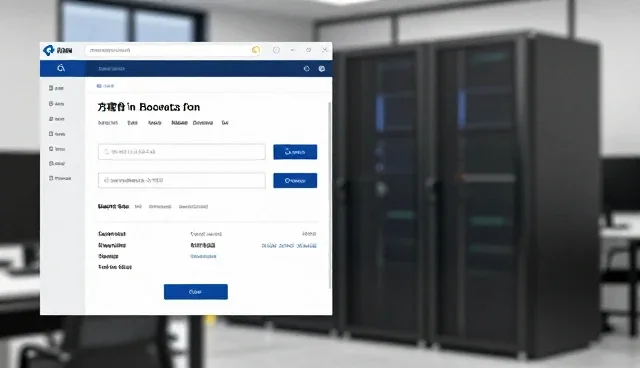Select the last tab under the page heading
Viewport: 640px width, 368px height.
225,123
